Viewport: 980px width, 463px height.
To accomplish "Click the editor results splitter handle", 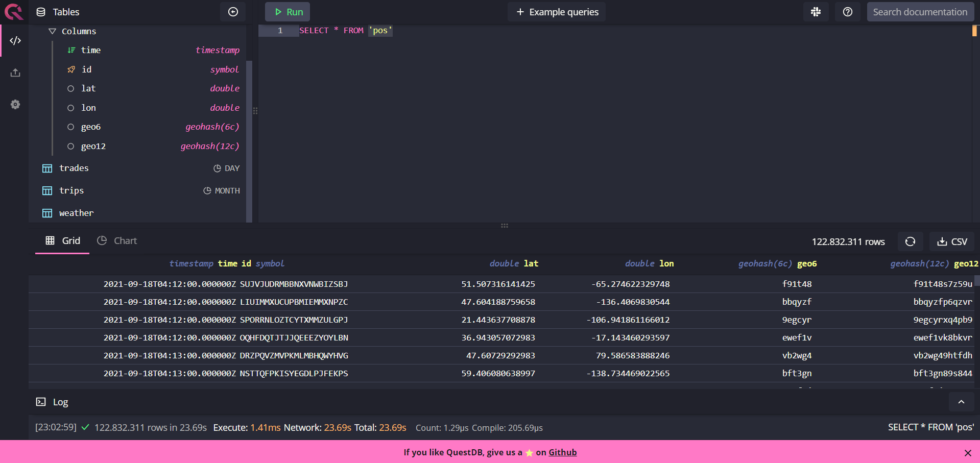I will tap(505, 226).
